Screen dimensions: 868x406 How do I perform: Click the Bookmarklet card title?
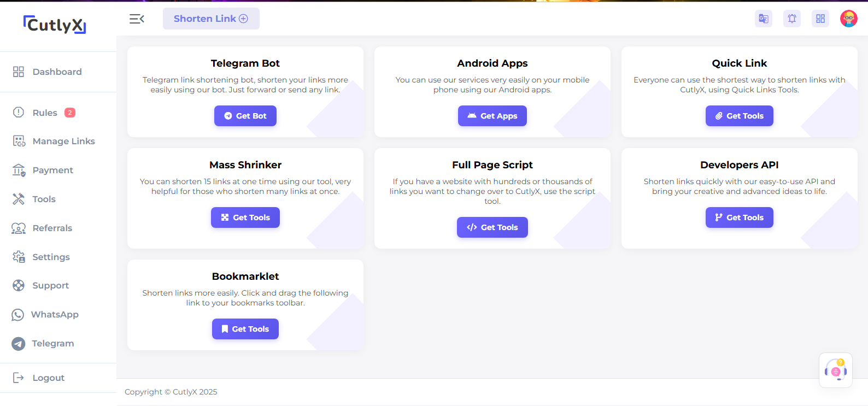click(x=245, y=276)
